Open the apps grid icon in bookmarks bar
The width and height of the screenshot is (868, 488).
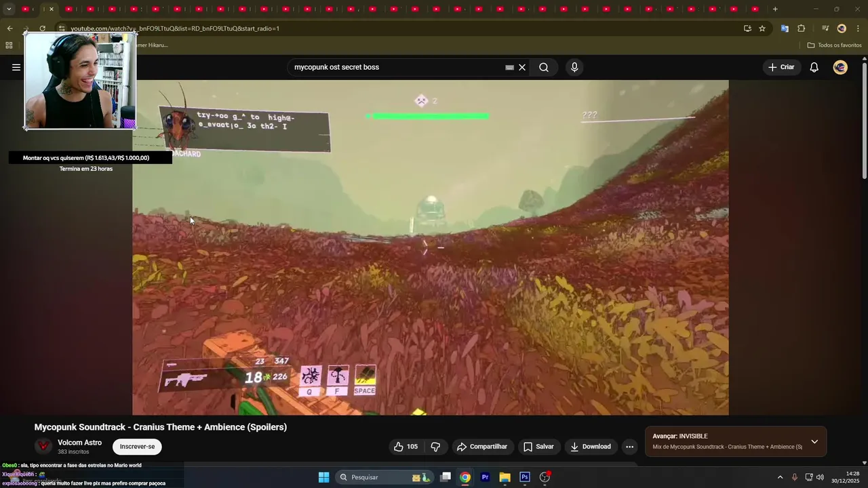(9, 45)
